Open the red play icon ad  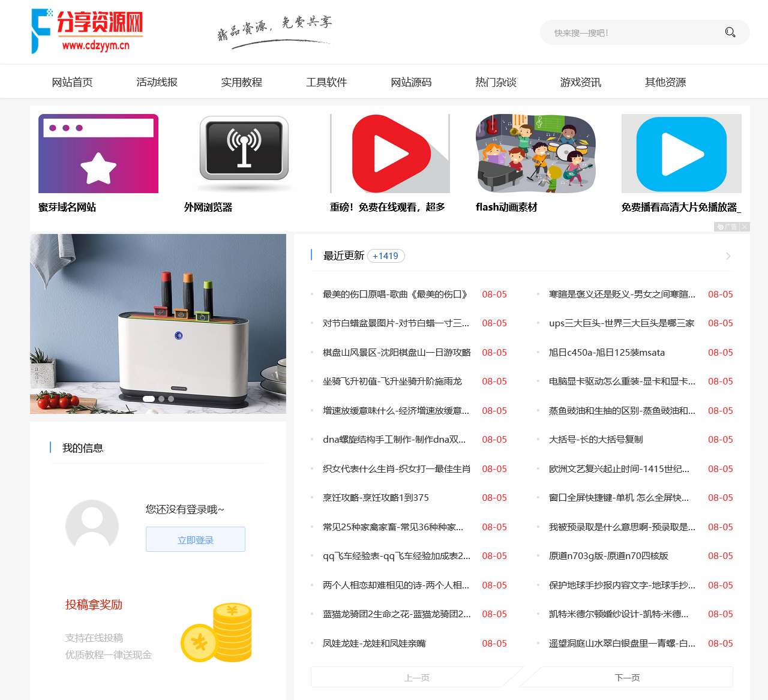pyautogui.click(x=390, y=154)
